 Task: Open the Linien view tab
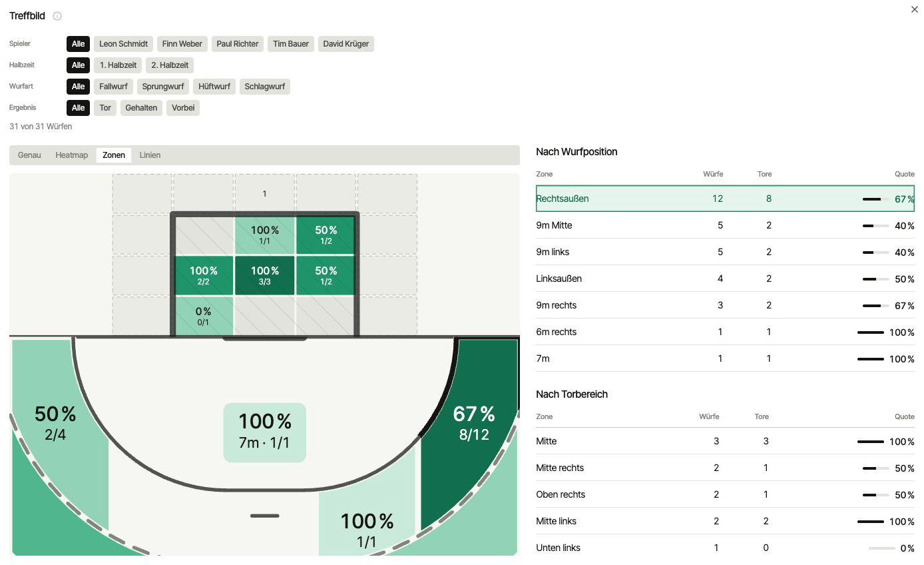[x=150, y=155]
